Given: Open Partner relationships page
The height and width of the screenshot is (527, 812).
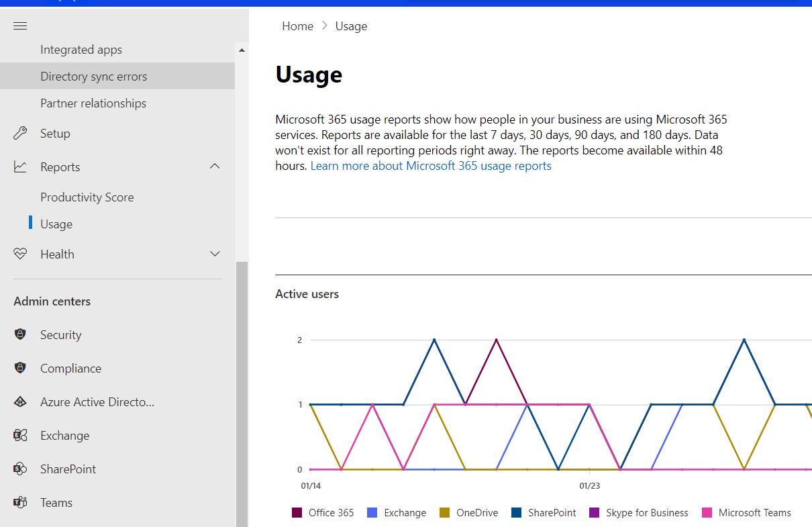Looking at the screenshot, I should (x=93, y=103).
